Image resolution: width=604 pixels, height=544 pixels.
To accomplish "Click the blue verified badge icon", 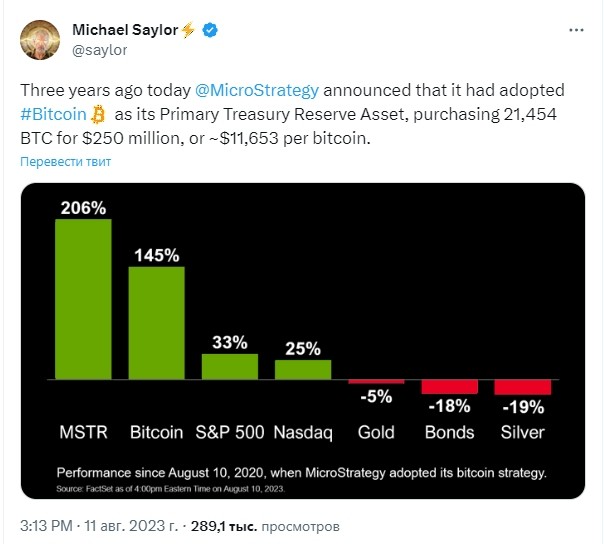I will (x=210, y=30).
